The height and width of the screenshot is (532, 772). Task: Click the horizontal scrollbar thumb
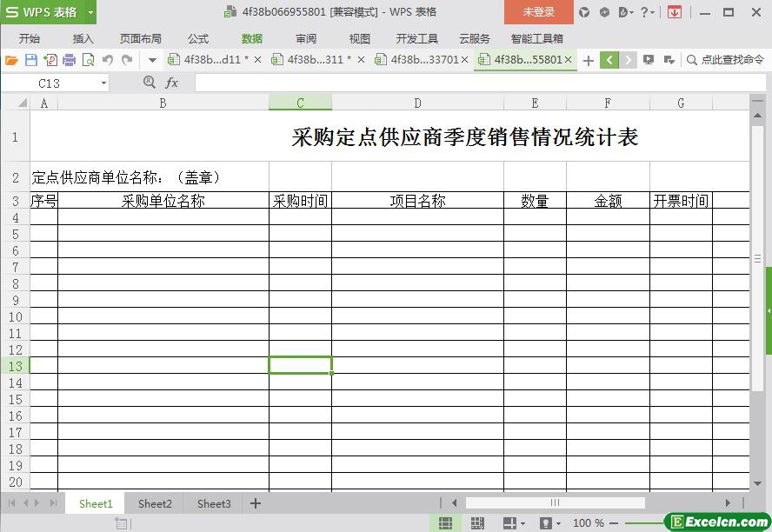pos(555,502)
